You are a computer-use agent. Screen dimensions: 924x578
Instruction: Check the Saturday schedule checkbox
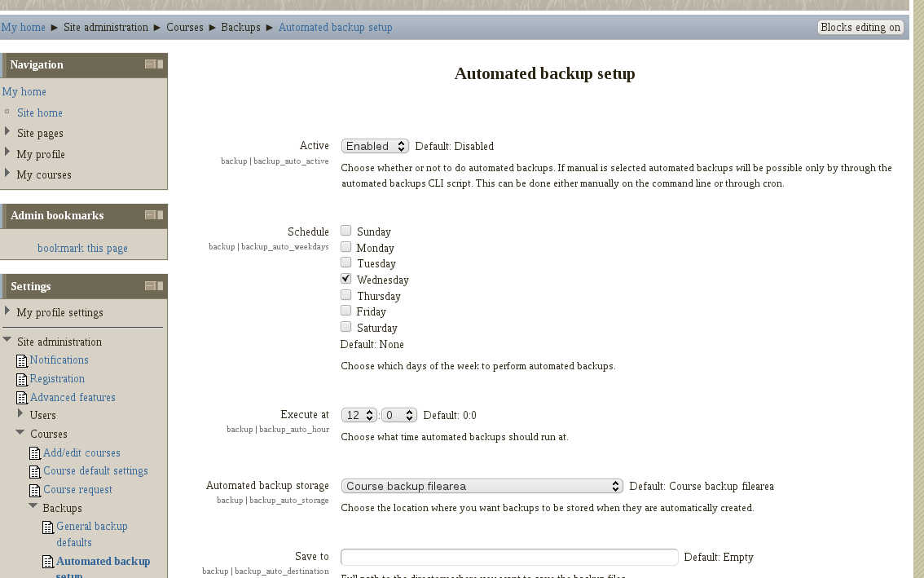coord(346,327)
